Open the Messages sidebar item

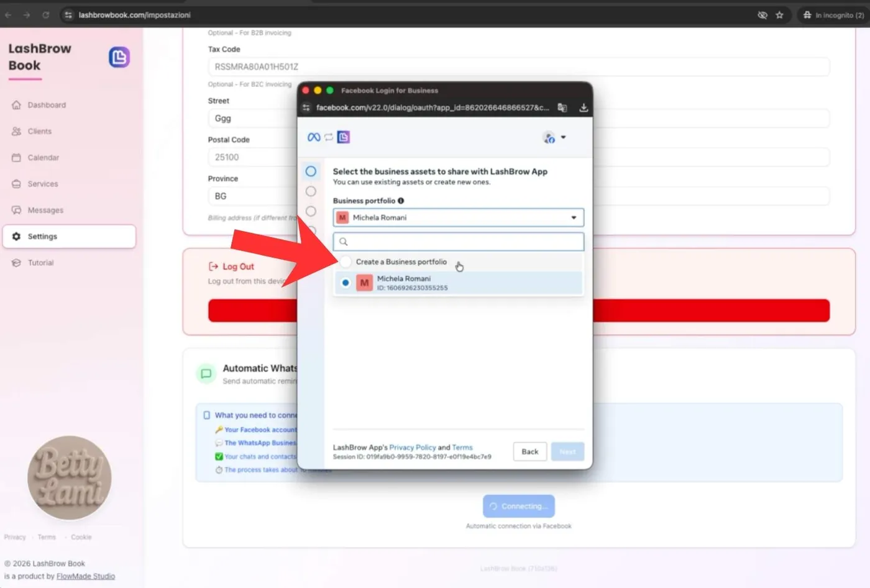[45, 210]
